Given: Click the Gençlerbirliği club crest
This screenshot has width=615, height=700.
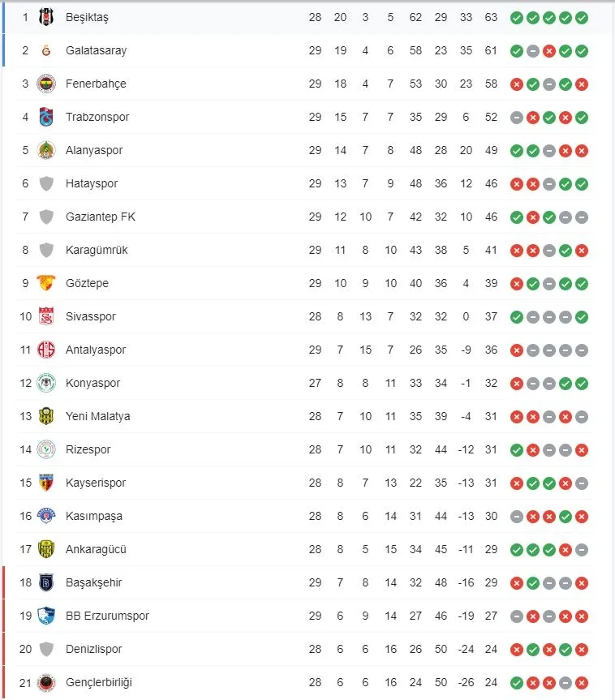Looking at the screenshot, I should coord(46,682).
